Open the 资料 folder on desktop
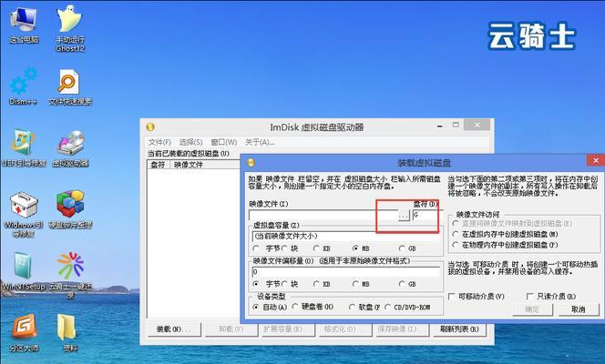Viewport: 605px width, 364px height. [x=69, y=332]
